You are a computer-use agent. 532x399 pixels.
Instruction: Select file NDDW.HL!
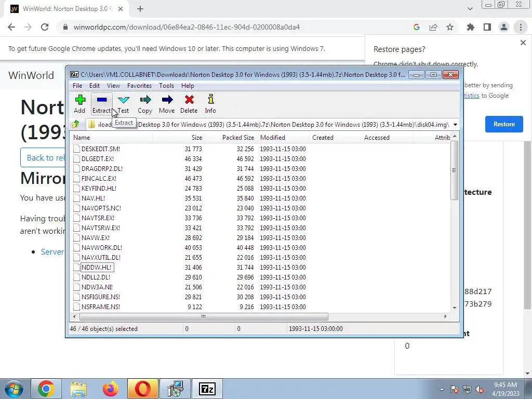click(97, 268)
